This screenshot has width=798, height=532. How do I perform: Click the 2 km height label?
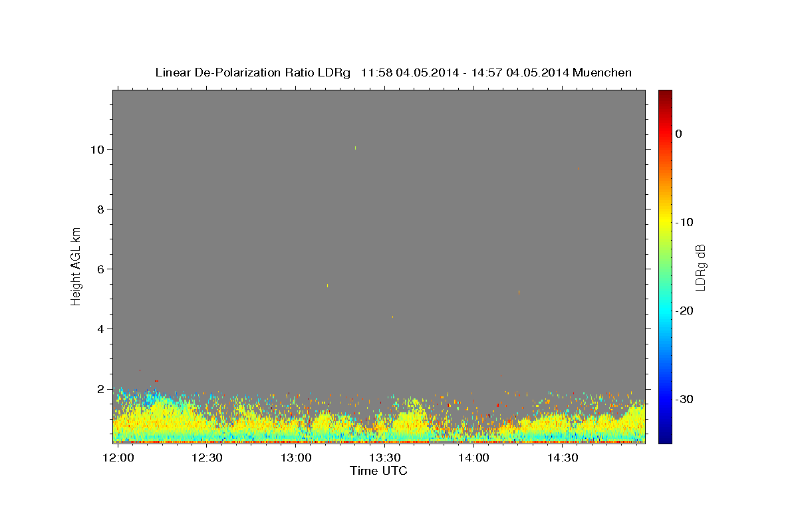click(x=100, y=388)
